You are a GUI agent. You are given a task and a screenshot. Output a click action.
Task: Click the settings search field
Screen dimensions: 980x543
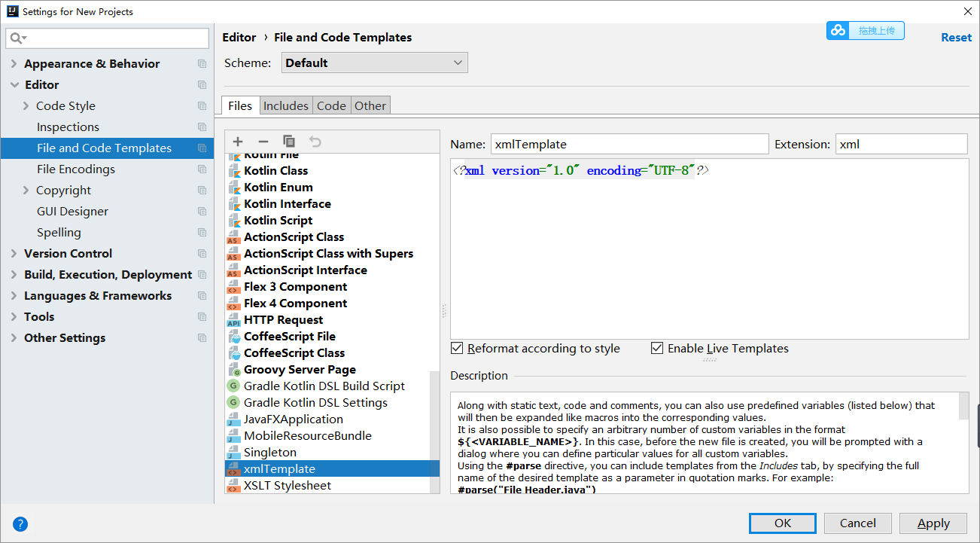click(x=108, y=38)
